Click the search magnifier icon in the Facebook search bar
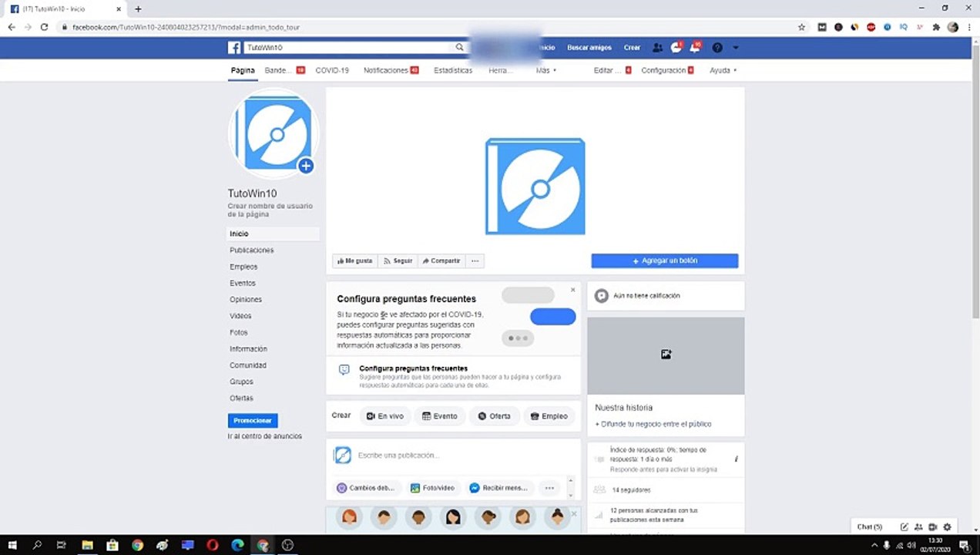980x555 pixels. click(x=460, y=48)
